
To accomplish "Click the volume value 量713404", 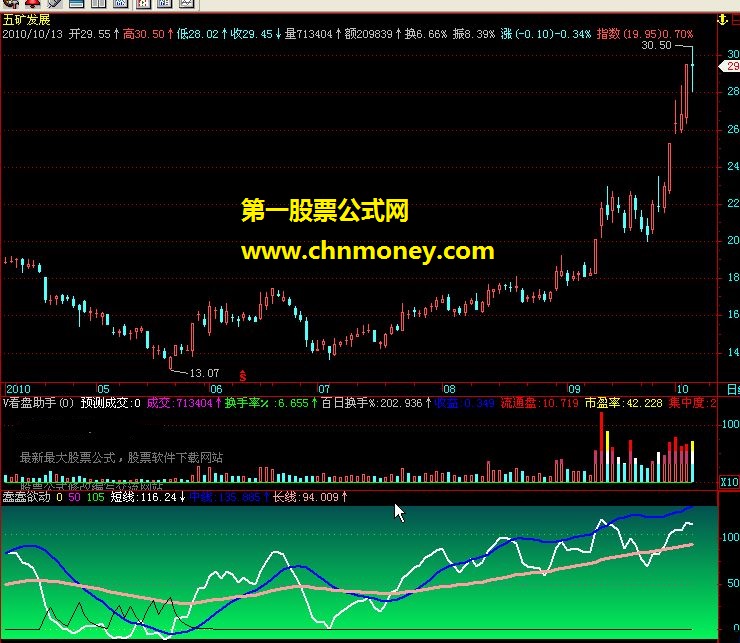I will [x=308, y=34].
